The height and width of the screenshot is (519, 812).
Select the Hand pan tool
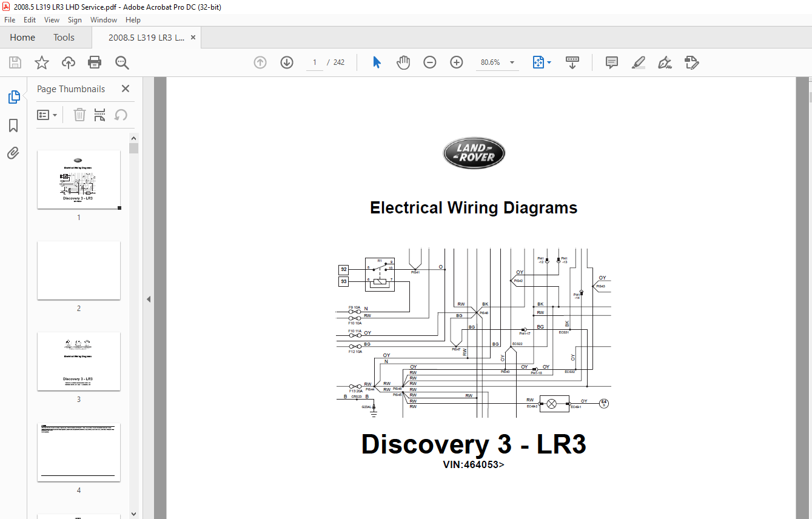coord(403,62)
